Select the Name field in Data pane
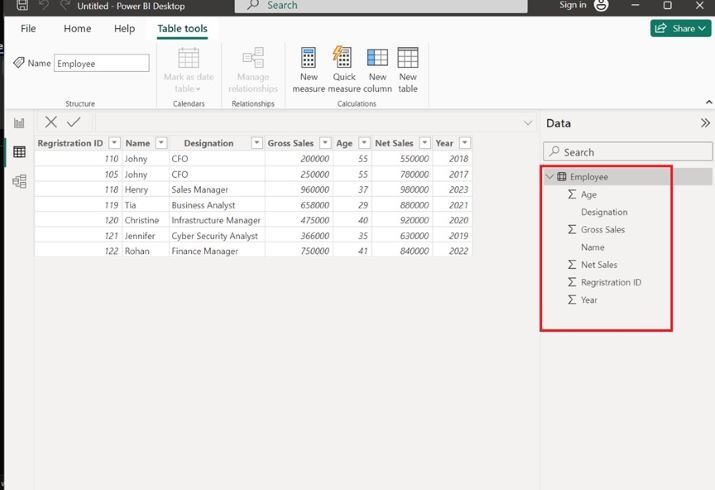Screen dimensions: 715x490 click(592, 247)
